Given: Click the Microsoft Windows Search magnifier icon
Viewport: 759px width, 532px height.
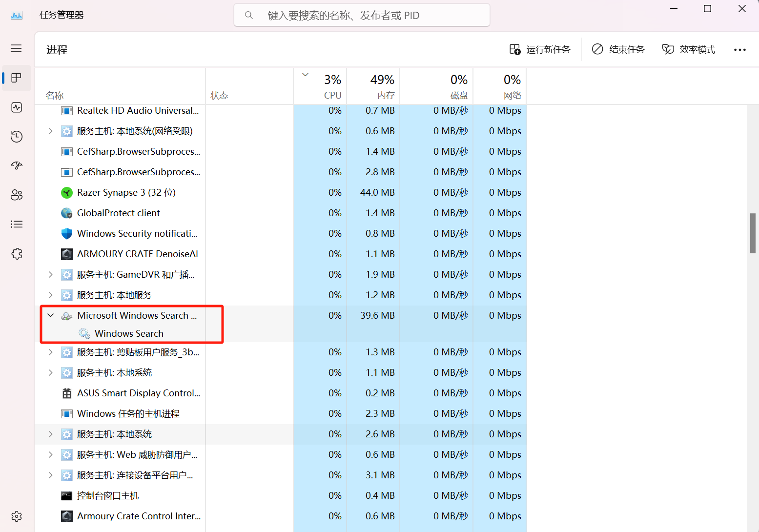Looking at the screenshot, I should tap(67, 316).
